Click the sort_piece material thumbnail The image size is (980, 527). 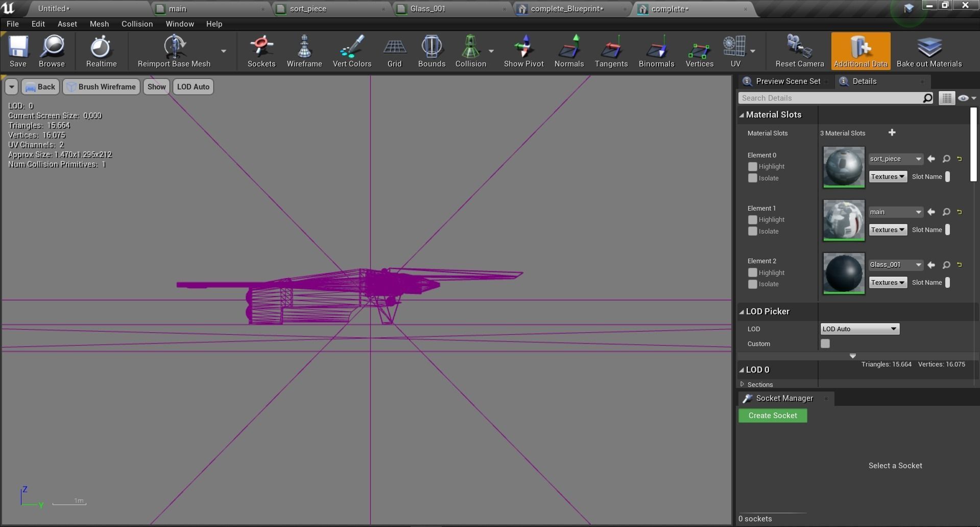pos(844,167)
